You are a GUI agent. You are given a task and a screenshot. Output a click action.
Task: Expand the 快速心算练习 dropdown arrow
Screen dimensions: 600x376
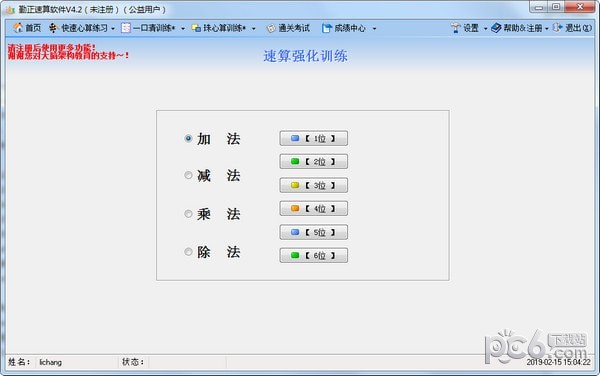113,28
